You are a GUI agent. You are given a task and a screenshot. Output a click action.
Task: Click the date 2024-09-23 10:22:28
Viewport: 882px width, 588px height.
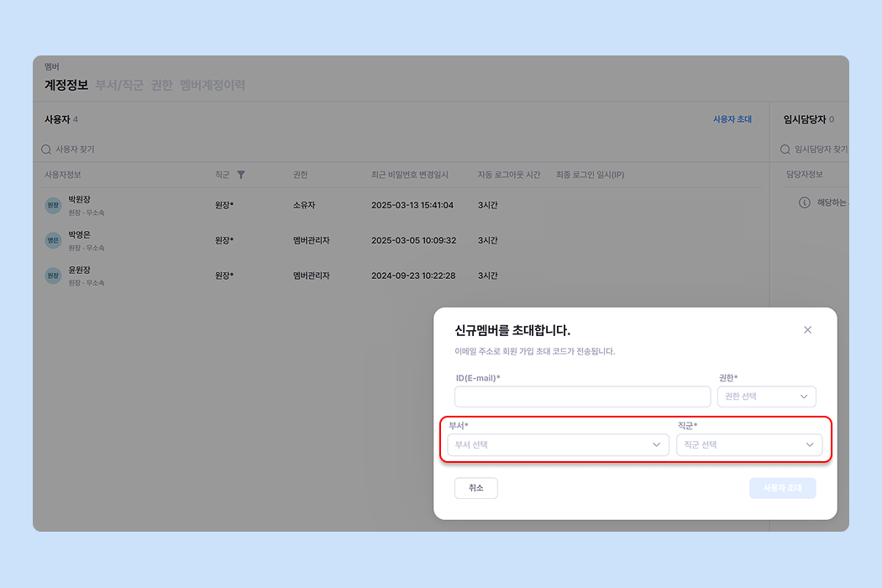click(413, 276)
